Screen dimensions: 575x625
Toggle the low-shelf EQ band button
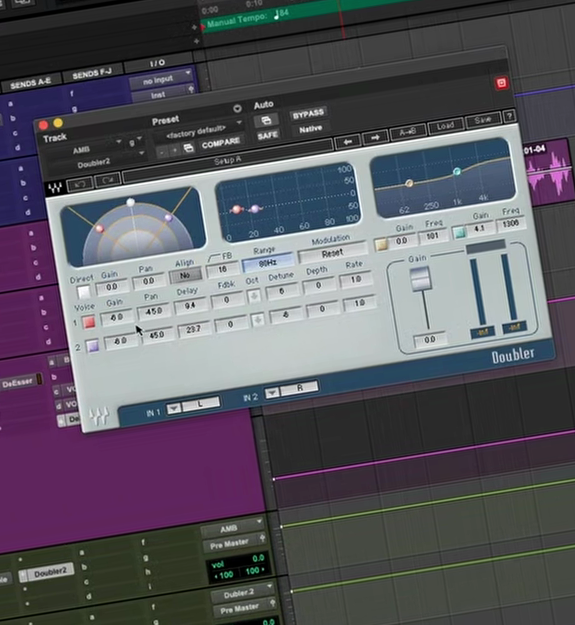pos(381,245)
